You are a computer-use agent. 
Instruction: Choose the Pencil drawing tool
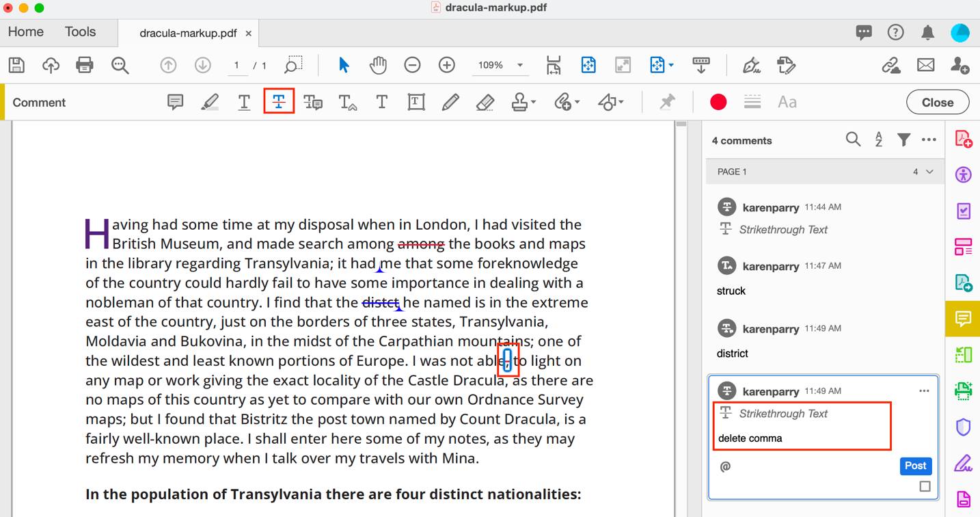click(450, 102)
